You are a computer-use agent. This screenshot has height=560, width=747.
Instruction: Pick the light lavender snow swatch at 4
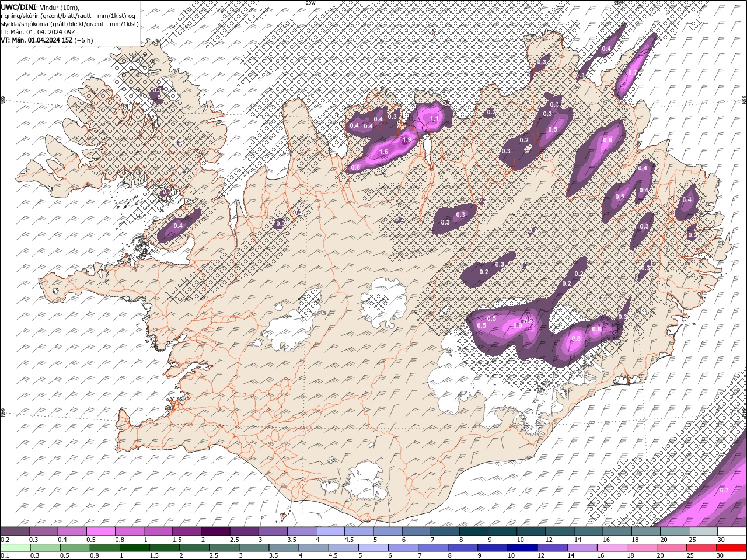click(330, 531)
